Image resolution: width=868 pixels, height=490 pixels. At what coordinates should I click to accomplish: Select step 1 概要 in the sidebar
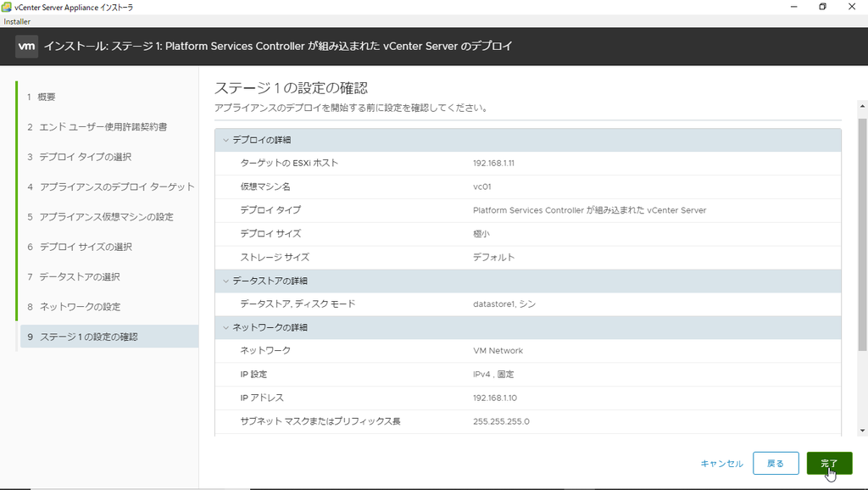[41, 97]
